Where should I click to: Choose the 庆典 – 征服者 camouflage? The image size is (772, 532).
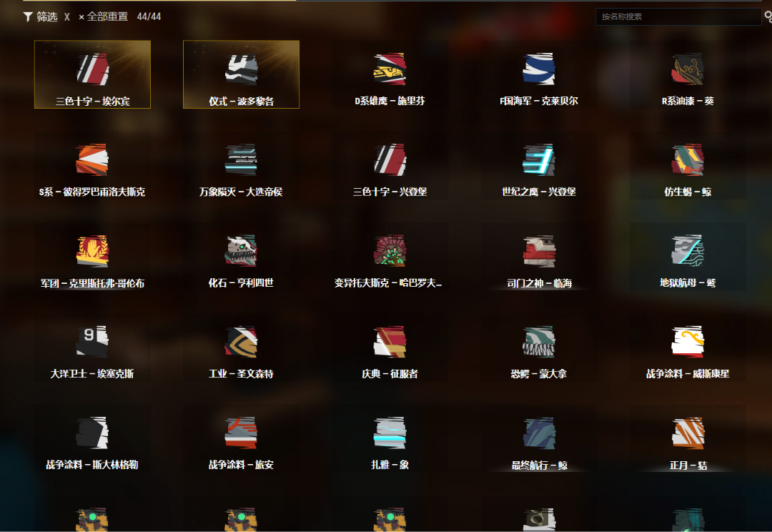click(x=390, y=348)
